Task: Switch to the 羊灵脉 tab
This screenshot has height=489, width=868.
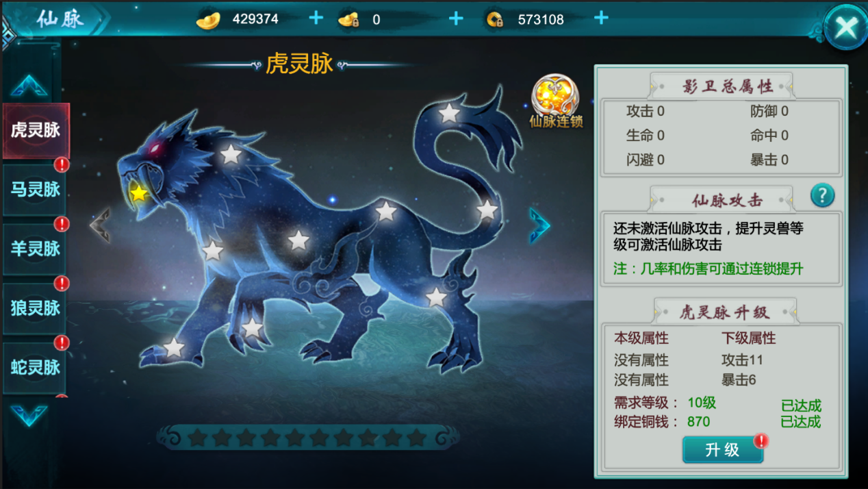Action: pyautogui.click(x=35, y=249)
